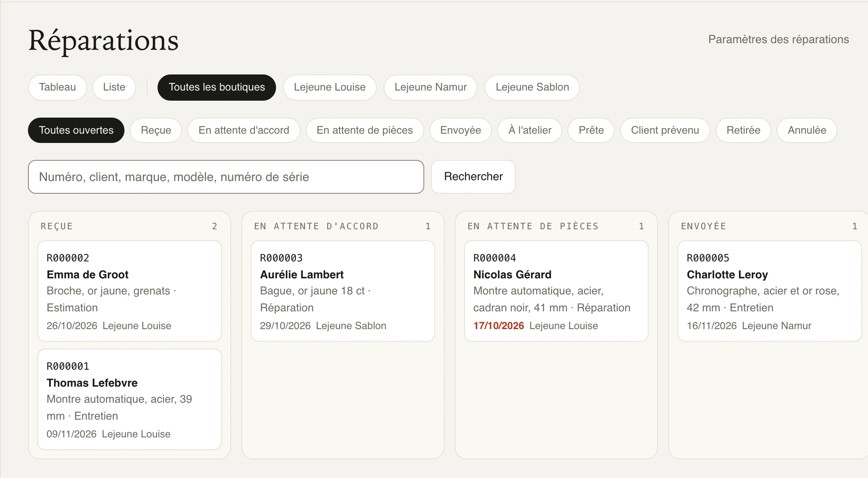Filter by Lejeune Louise boutique
Screen dimensions: 868x478
(x=330, y=88)
